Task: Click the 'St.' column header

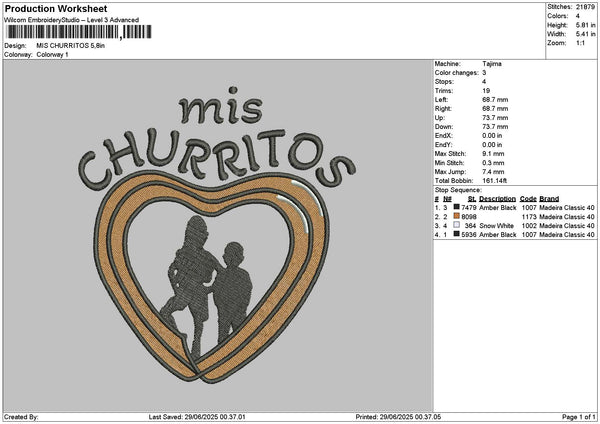Action: tap(472, 199)
